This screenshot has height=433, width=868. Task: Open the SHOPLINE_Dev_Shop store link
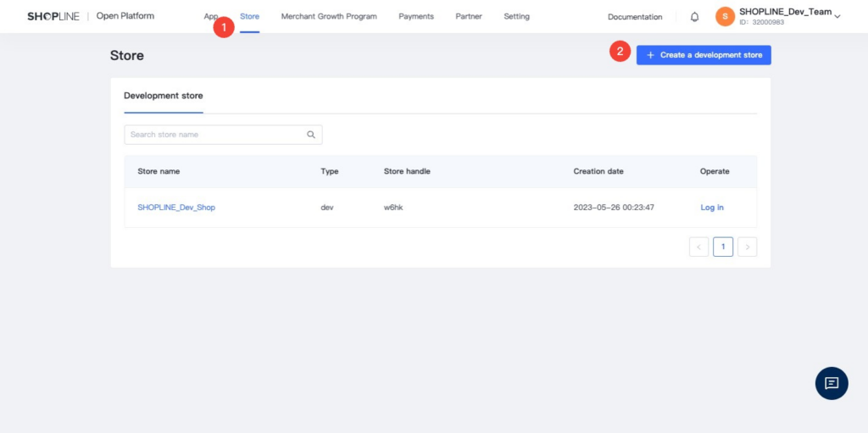176,208
